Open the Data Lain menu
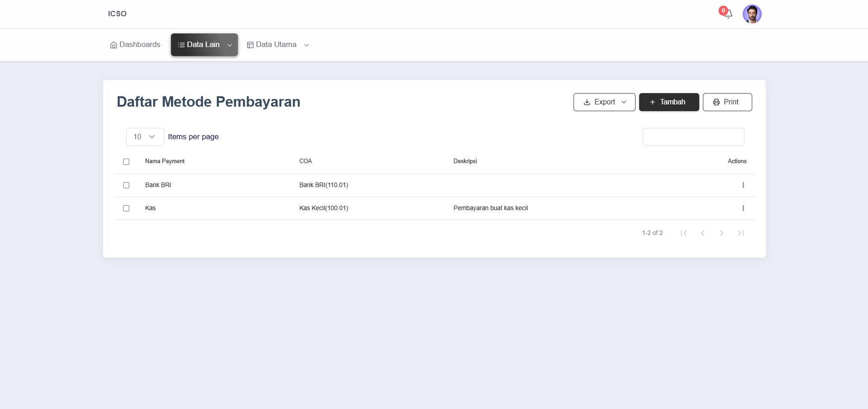This screenshot has width=868, height=409. [204, 45]
